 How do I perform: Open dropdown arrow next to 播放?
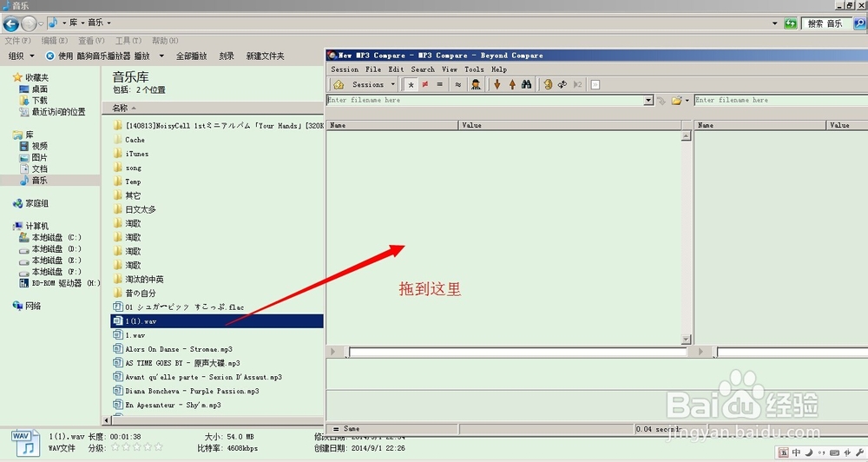tap(161, 56)
